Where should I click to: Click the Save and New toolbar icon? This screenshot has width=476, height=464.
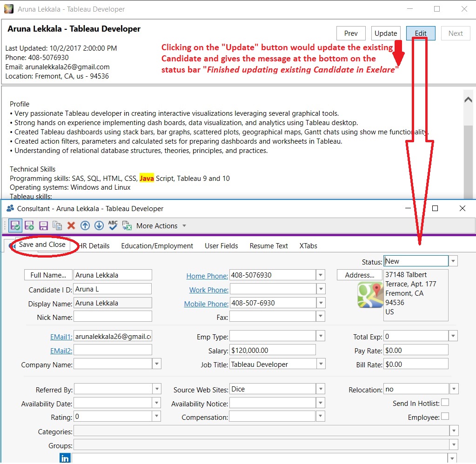29,225
